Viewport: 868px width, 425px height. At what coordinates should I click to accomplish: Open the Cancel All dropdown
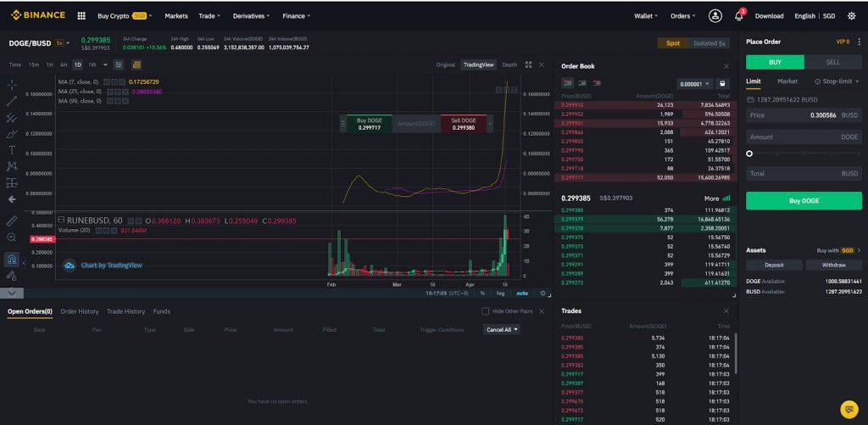pyautogui.click(x=502, y=330)
